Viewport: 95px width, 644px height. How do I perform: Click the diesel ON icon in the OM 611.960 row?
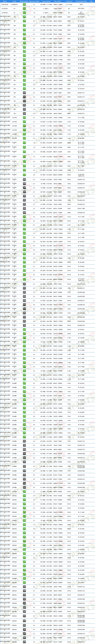coord(24,209)
